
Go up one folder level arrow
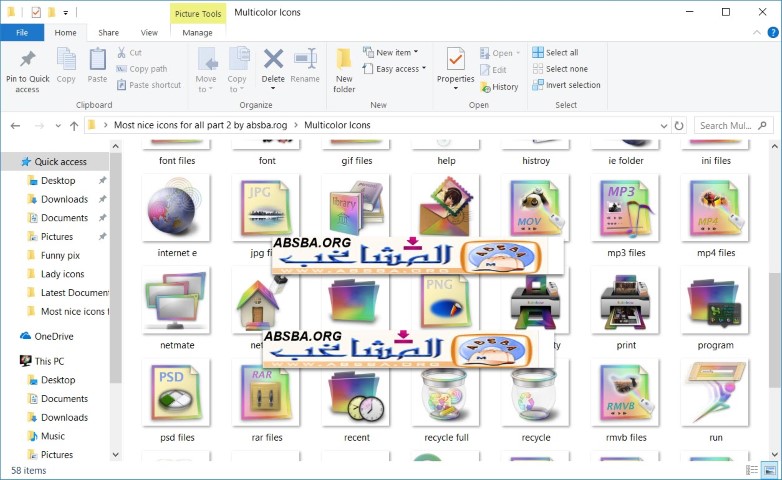(74, 126)
